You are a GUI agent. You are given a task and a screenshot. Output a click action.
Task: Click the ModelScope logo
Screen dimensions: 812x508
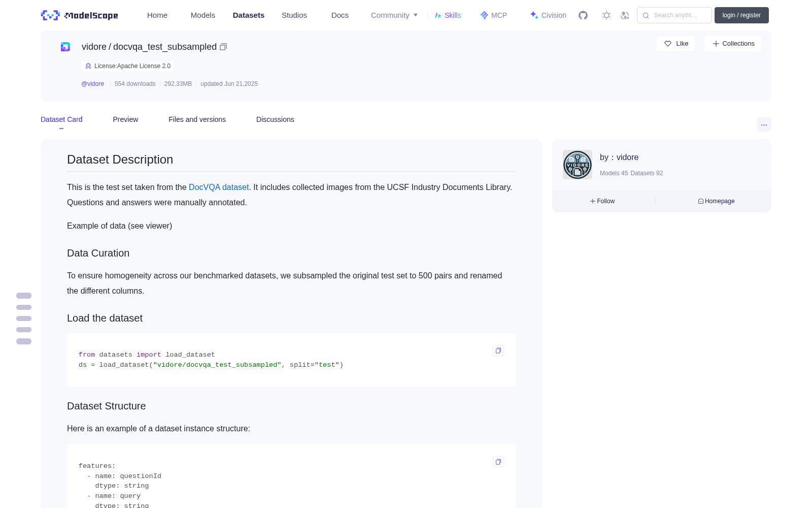click(x=80, y=15)
